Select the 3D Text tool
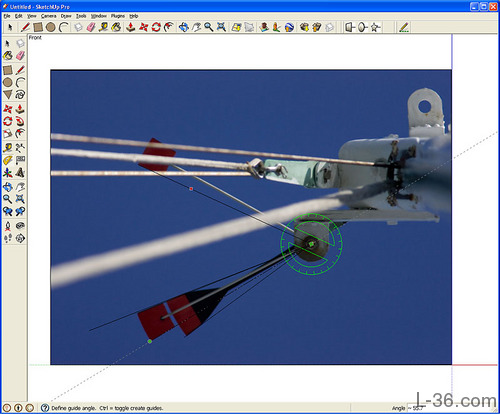The height and width of the screenshot is (414, 500). click(x=20, y=173)
